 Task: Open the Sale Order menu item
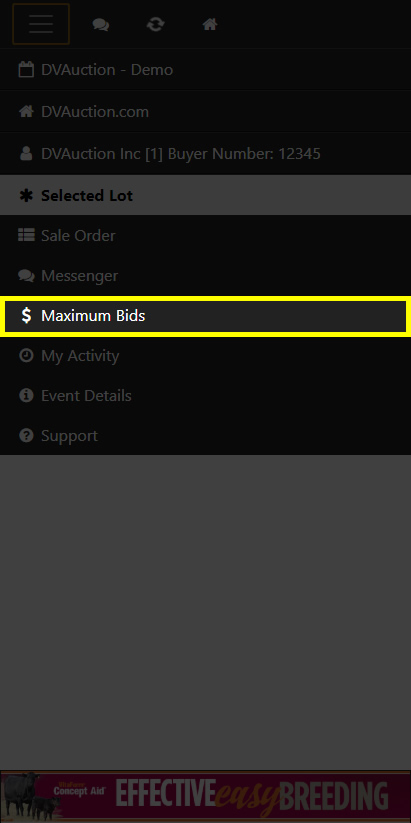pyautogui.click(x=205, y=235)
